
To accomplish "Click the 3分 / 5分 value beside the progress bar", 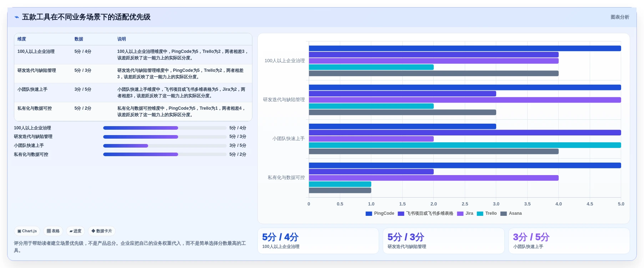I will [x=238, y=146].
